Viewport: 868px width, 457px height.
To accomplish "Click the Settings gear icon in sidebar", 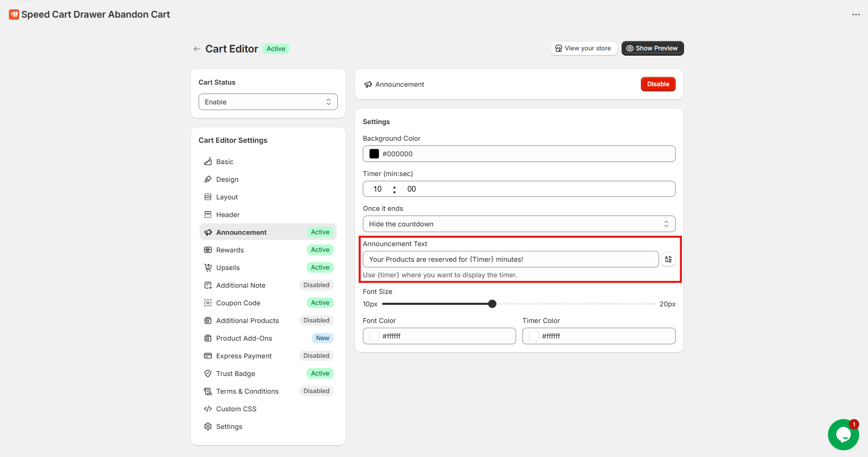I will click(208, 426).
